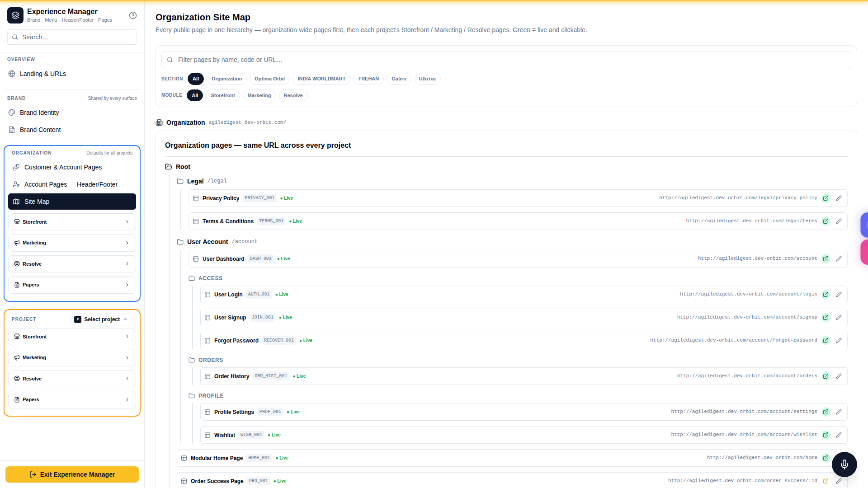The height and width of the screenshot is (488, 868).
Task: Open the account/login URL link
Action: [x=748, y=294]
